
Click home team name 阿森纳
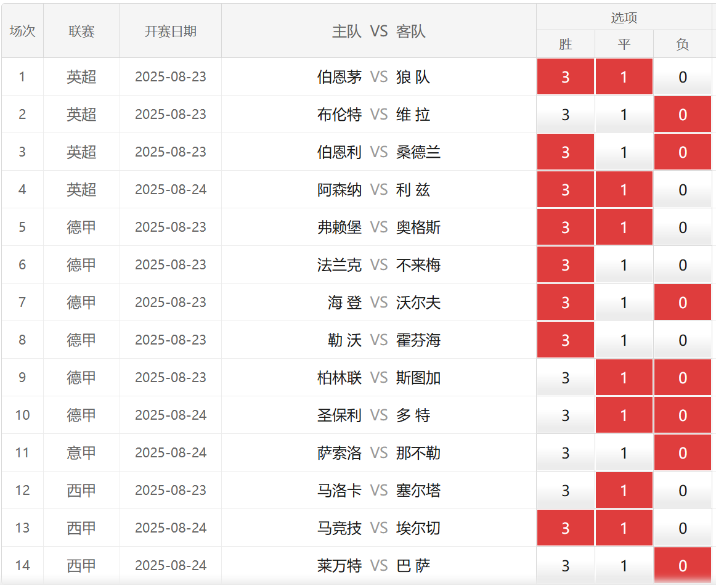[x=340, y=190]
